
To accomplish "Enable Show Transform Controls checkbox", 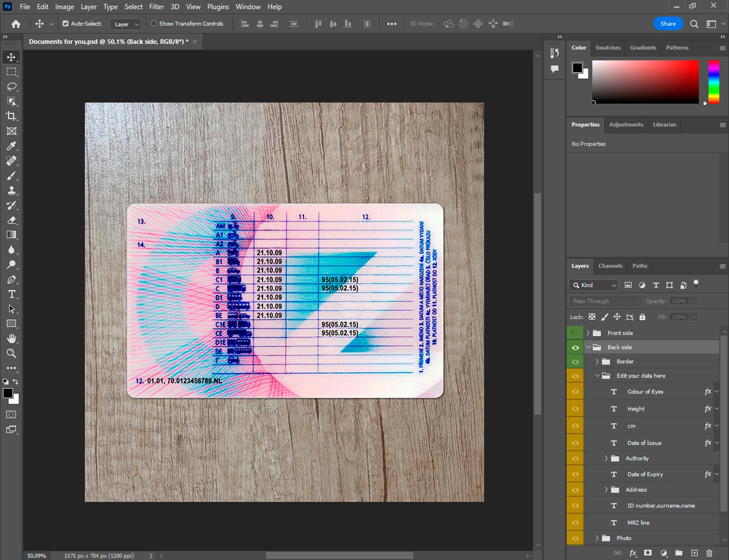I will coord(154,23).
